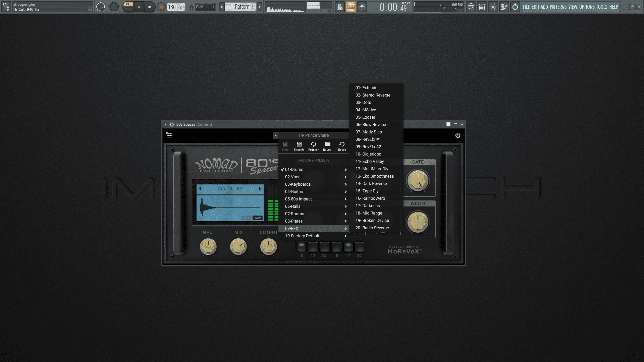
Task: Click the MIX knob
Action: pos(238,247)
